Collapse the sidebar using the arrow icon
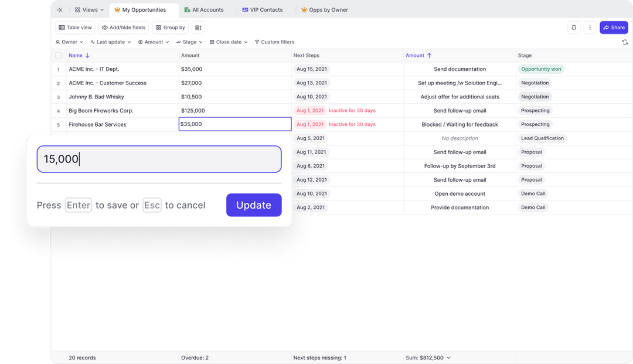The image size is (633, 364). click(x=59, y=9)
